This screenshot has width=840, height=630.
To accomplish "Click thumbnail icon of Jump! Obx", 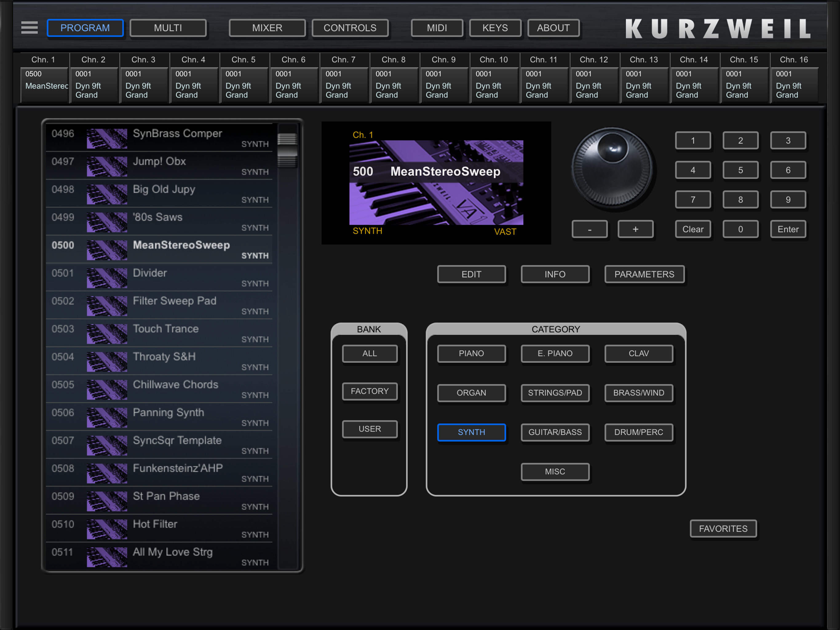I will pyautogui.click(x=107, y=166).
